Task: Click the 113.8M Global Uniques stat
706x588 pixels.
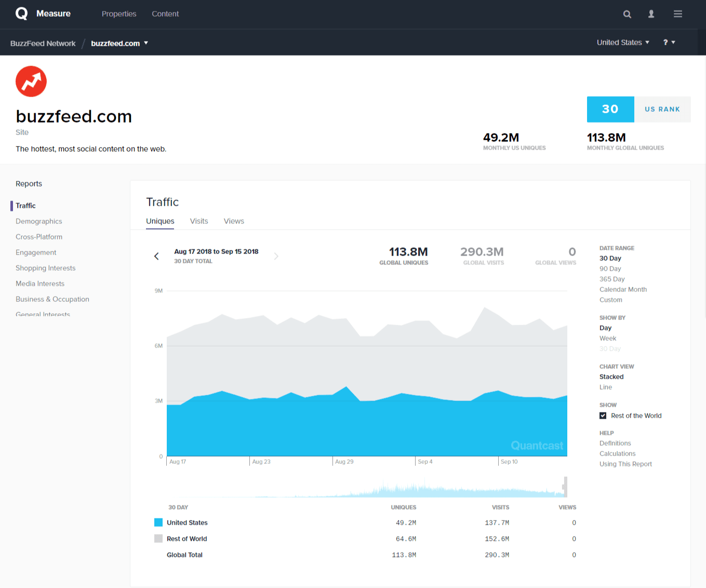Action: pos(404,256)
